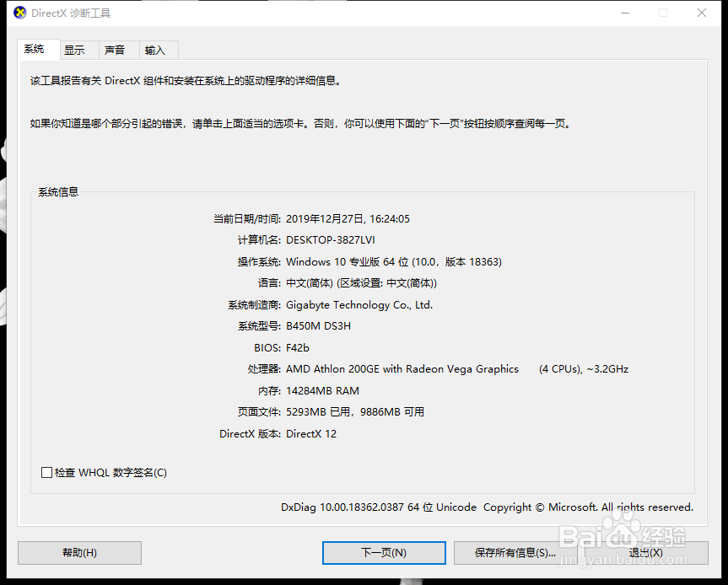The width and height of the screenshot is (728, 585).
Task: Click the 当前日期/时间 label
Action: click(247, 219)
